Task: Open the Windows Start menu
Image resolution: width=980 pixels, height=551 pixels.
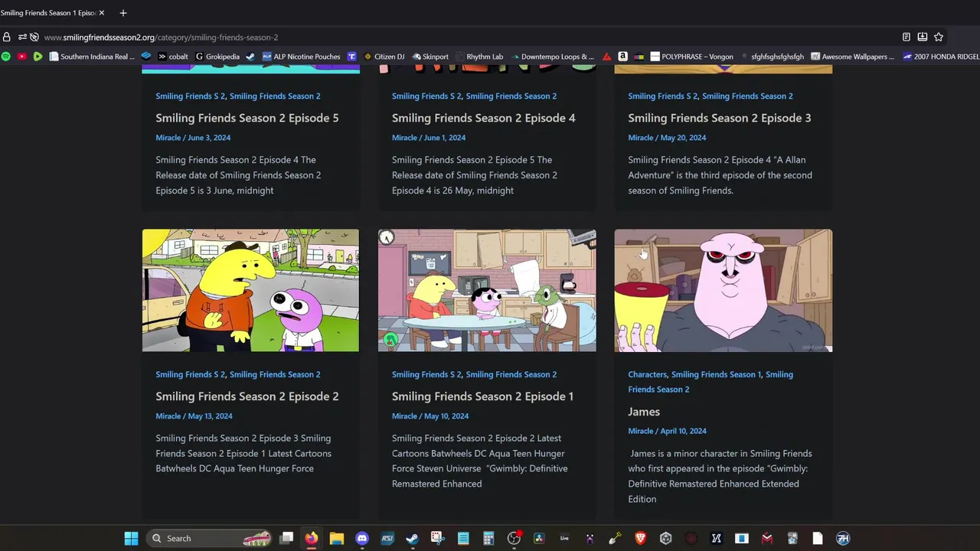Action: 131,538
